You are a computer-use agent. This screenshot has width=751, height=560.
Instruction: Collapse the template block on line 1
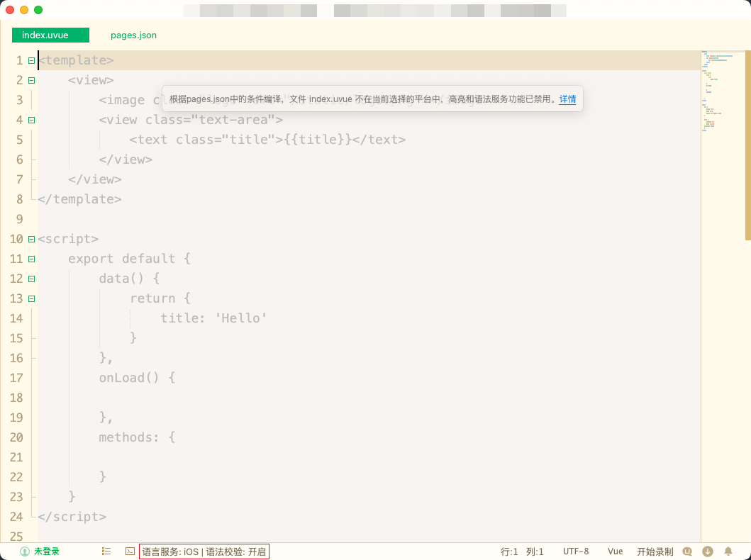click(x=32, y=61)
